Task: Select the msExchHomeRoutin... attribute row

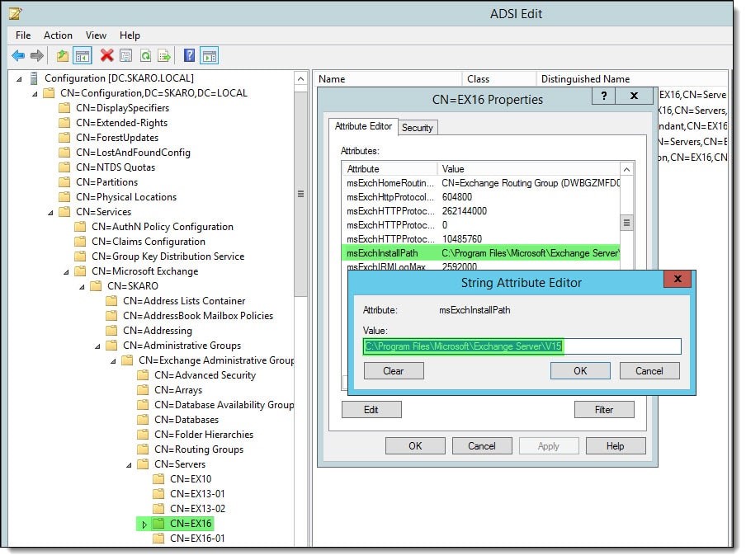Action: [x=481, y=183]
